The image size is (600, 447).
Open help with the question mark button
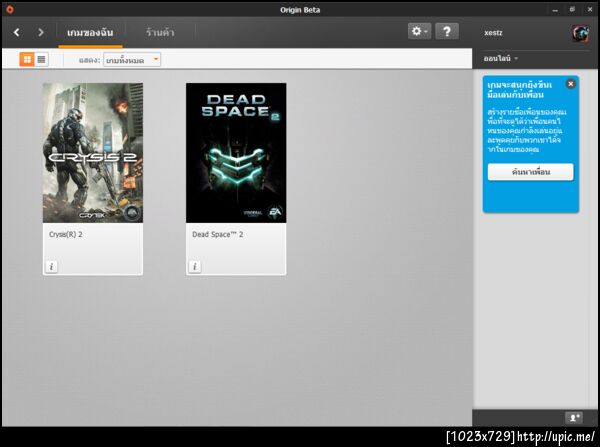pos(447,31)
